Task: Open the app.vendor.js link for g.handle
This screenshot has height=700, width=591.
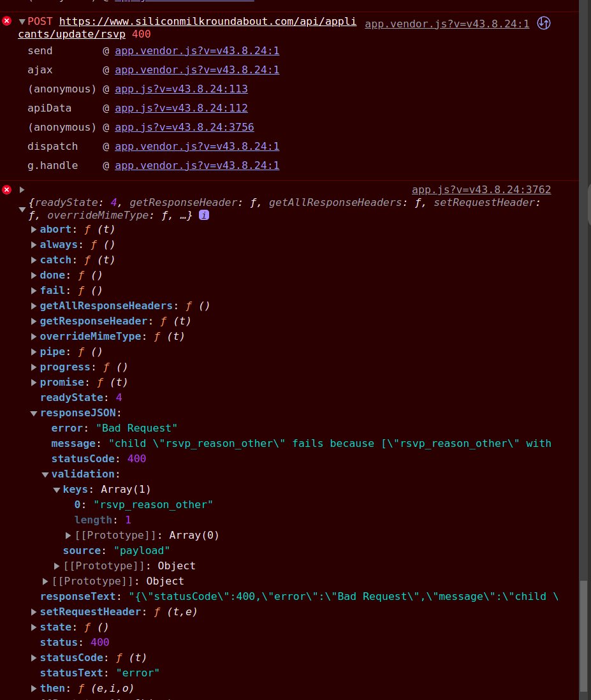Action: tap(197, 166)
